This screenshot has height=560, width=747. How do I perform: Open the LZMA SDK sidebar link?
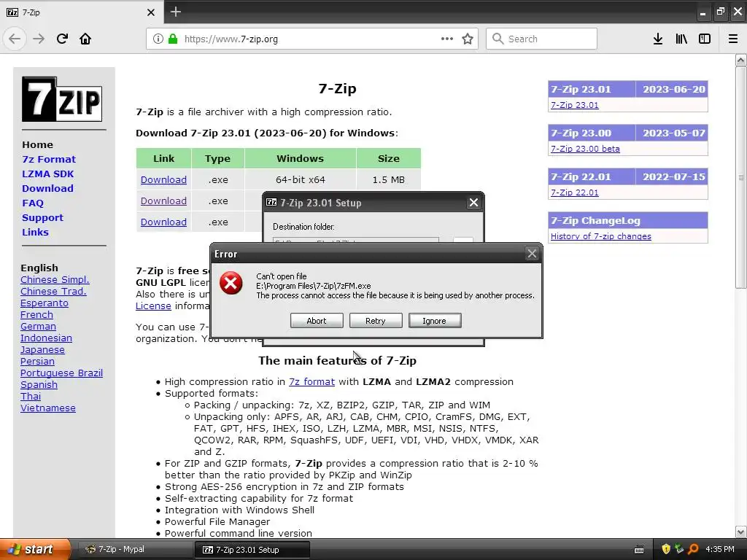click(x=47, y=174)
